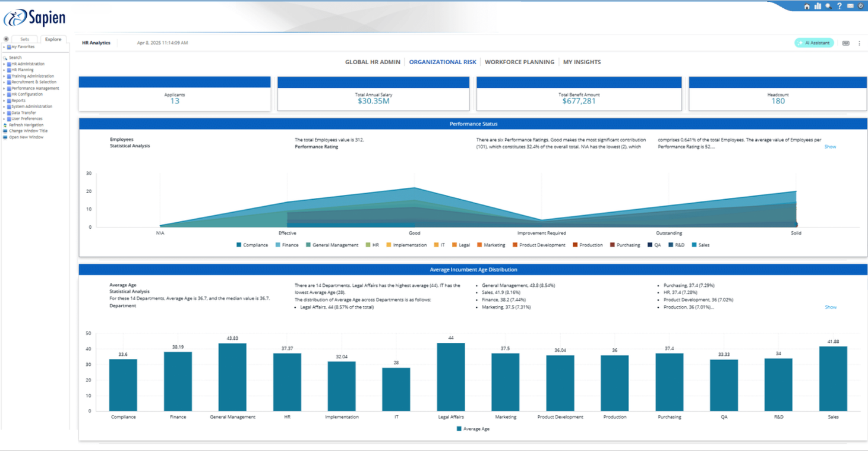Open the three-dot more options menu
868x451 pixels.
[x=859, y=43]
